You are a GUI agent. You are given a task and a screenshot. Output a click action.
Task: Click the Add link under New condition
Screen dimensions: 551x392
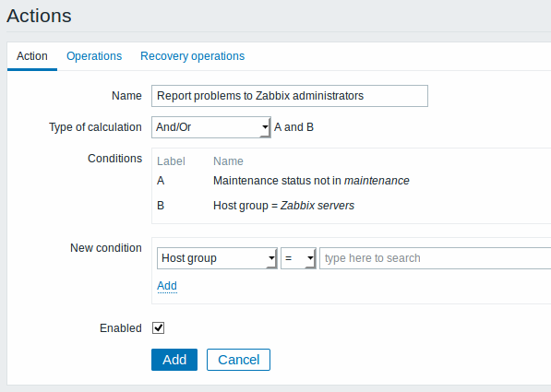(167, 286)
